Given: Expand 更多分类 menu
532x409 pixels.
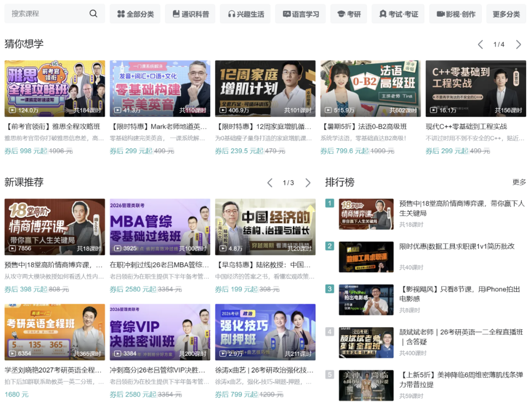Looking at the screenshot, I should point(506,14).
